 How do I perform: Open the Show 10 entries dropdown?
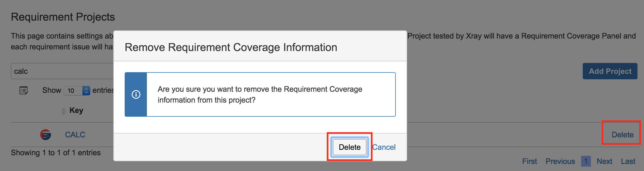coord(77,90)
